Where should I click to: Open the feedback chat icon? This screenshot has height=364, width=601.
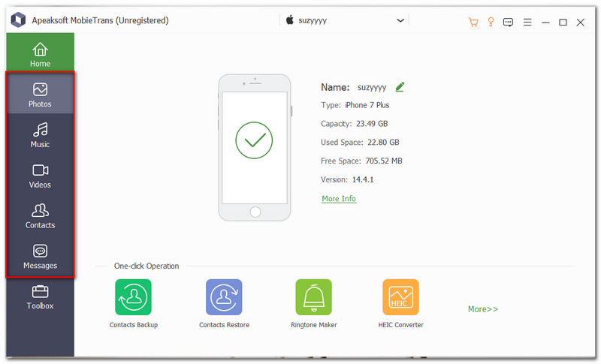pos(509,23)
